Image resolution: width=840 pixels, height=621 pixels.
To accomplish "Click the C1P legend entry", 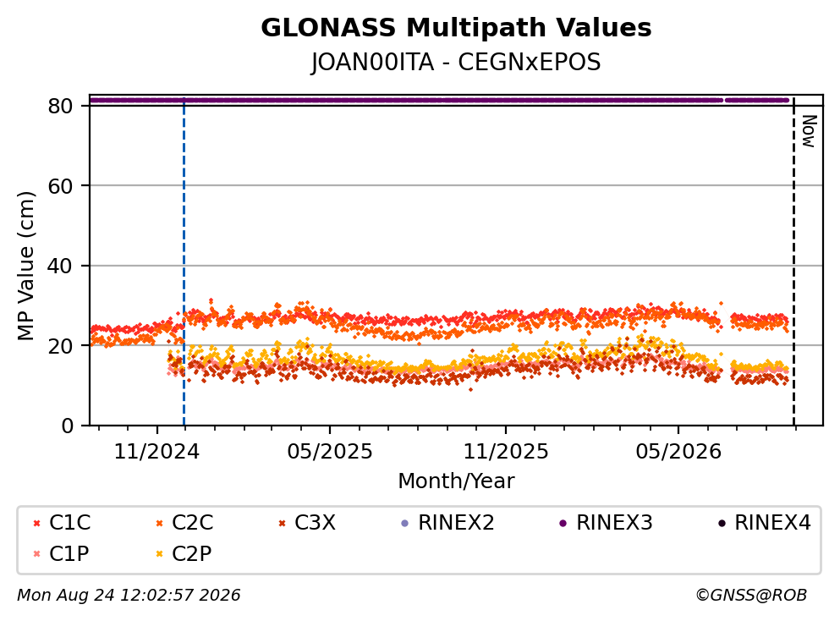I will click(61, 553).
